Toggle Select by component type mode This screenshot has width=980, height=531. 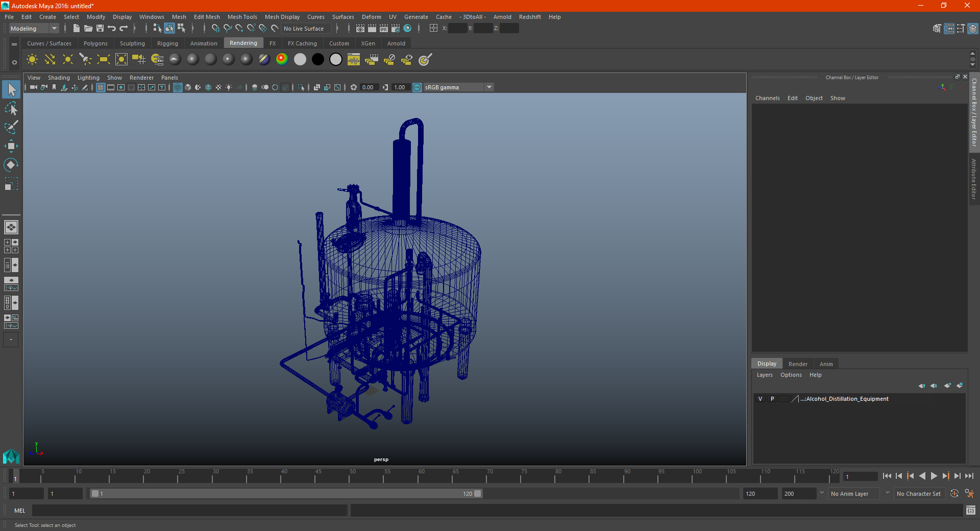pyautogui.click(x=181, y=29)
